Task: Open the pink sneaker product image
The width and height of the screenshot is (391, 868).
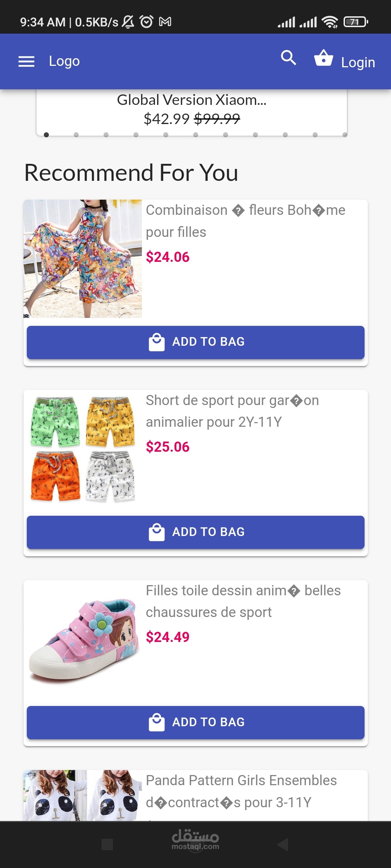Action: click(x=83, y=639)
